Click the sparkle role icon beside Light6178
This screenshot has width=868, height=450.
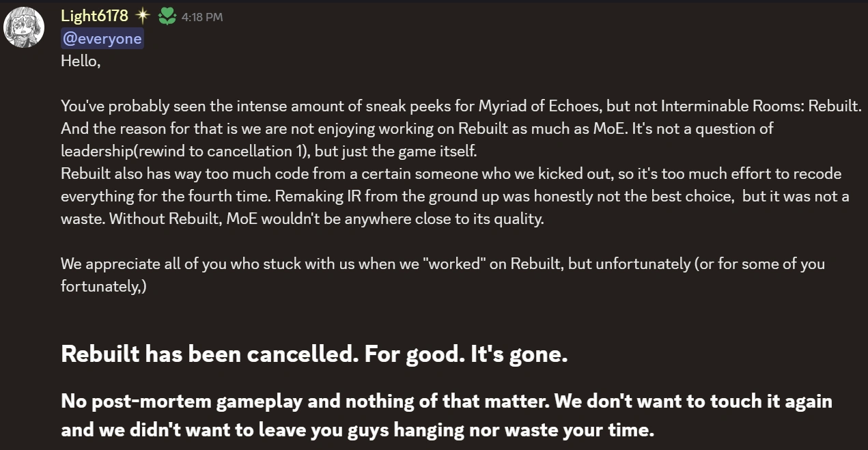[x=143, y=16]
